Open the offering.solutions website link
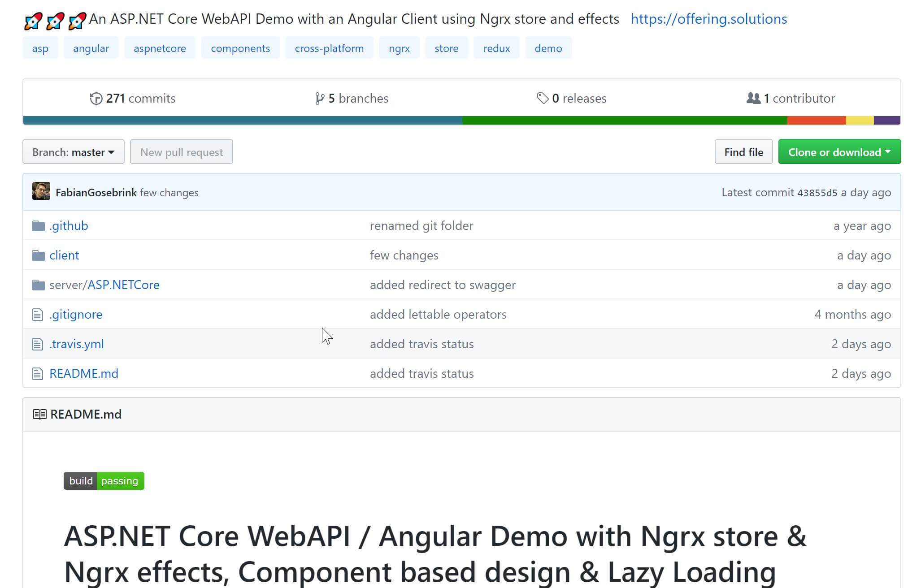 point(708,19)
